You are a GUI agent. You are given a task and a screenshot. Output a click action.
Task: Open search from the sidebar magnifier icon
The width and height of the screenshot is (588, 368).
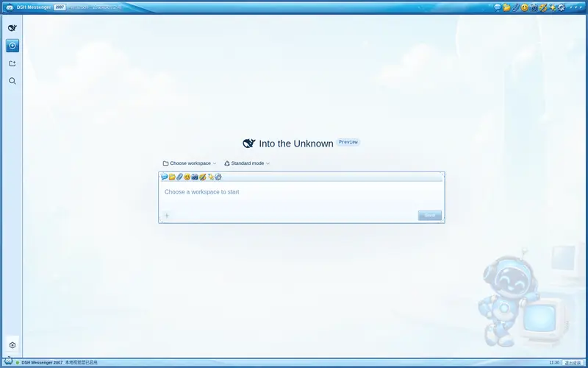tap(12, 81)
